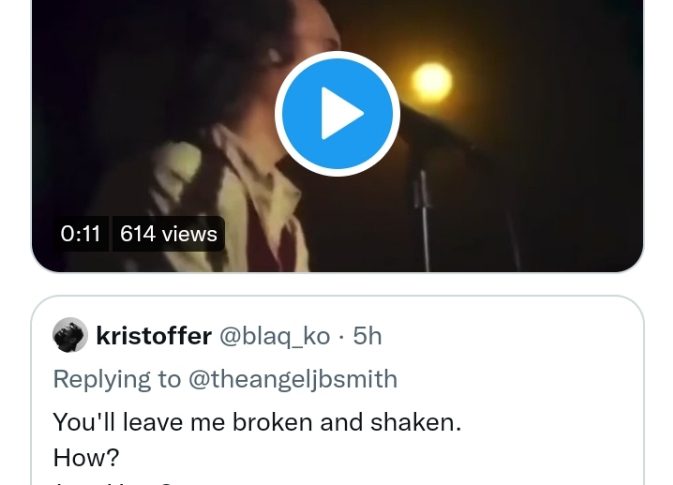Click the glowing stage light in the video

click(431, 82)
